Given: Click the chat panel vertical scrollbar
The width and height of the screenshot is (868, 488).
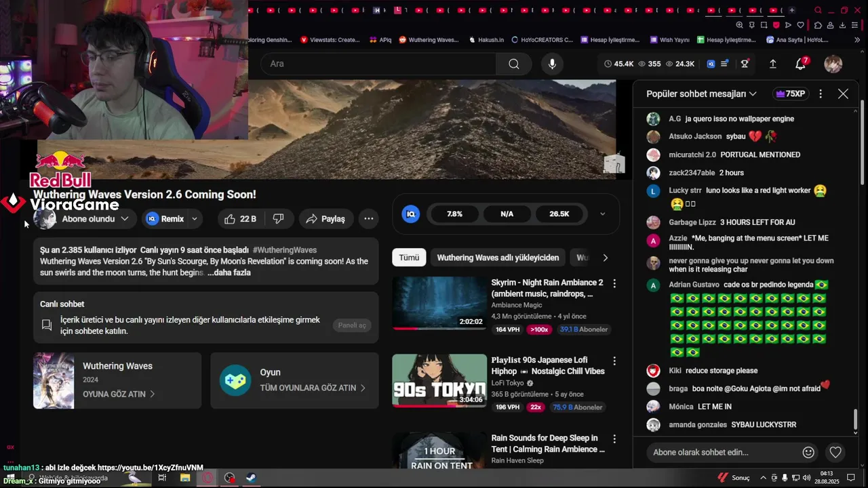Looking at the screenshot, I should point(855,420).
